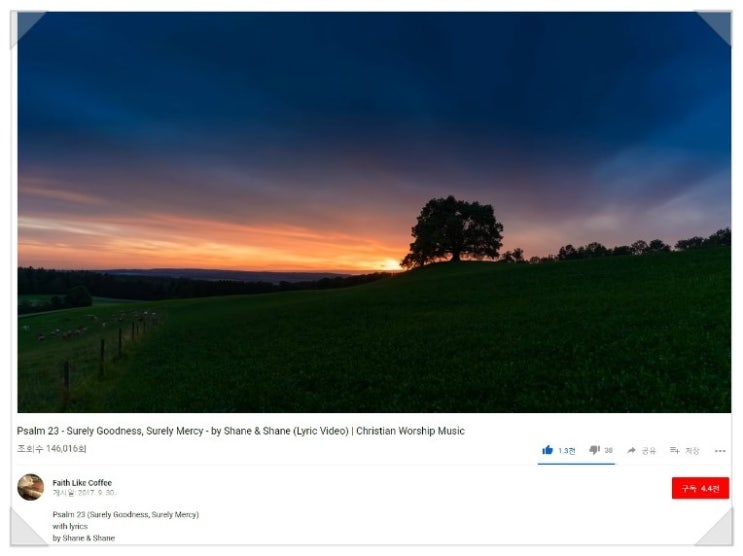Open the Faith Like Coffee channel avatar

click(31, 487)
